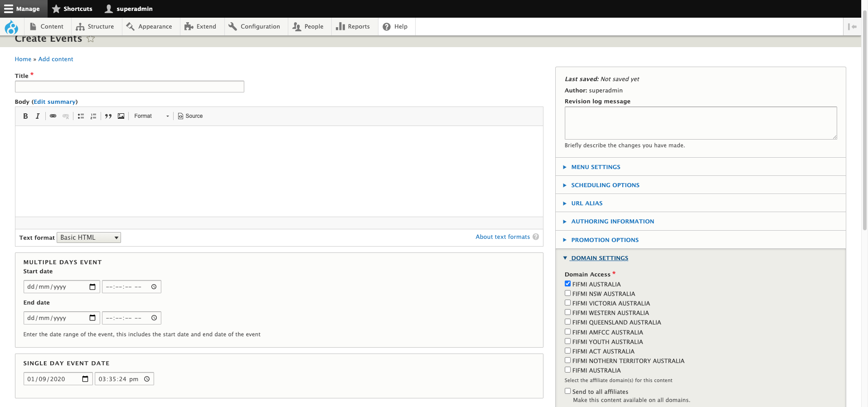Expand the Scheduling Options section

coord(605,185)
